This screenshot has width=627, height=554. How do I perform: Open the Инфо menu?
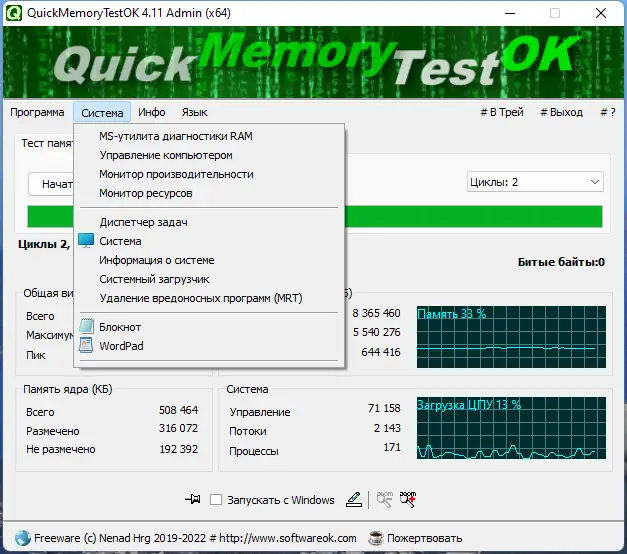pos(152,112)
